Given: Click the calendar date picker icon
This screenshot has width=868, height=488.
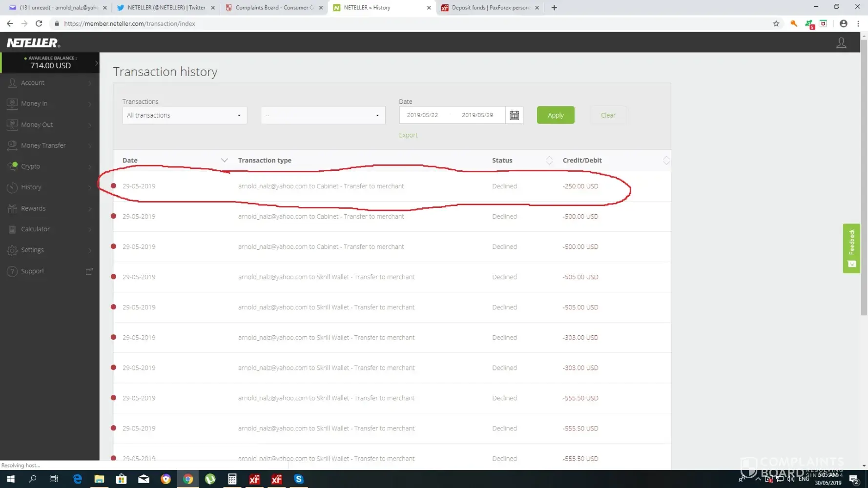Looking at the screenshot, I should coord(514,115).
